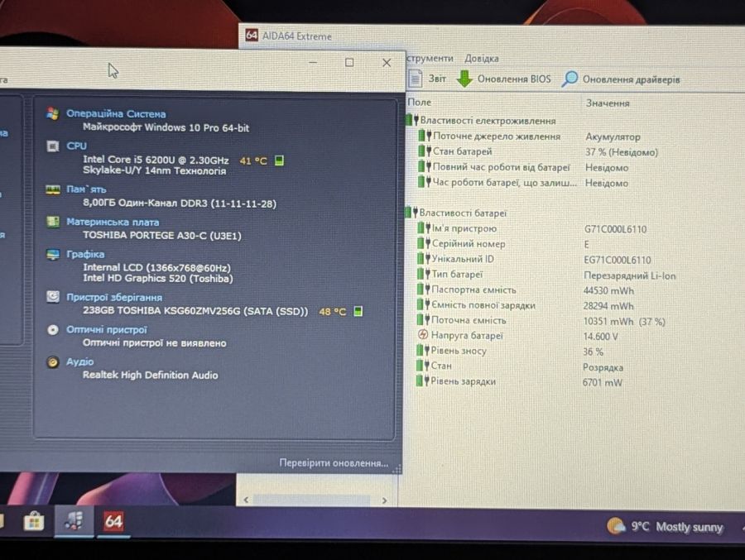The image size is (745, 560).
Task: Select the Повний час роботи від батареї row
Action: (522, 167)
